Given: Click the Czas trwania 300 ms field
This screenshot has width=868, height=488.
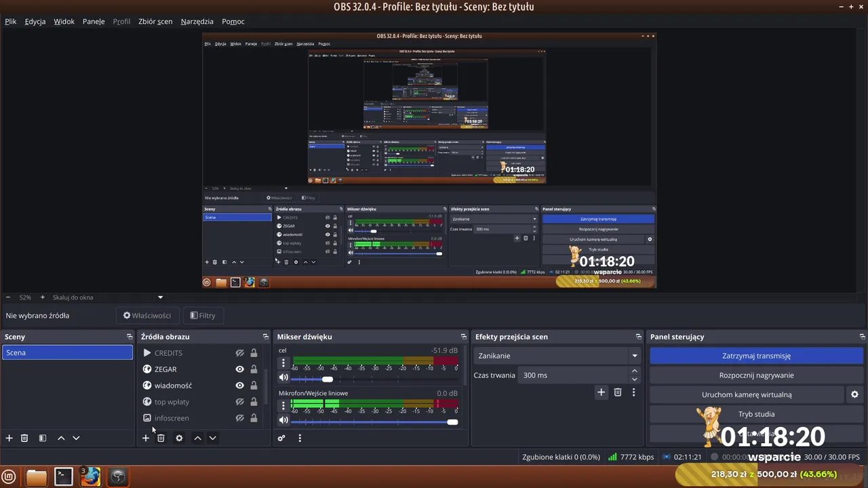Looking at the screenshot, I should tap(574, 375).
